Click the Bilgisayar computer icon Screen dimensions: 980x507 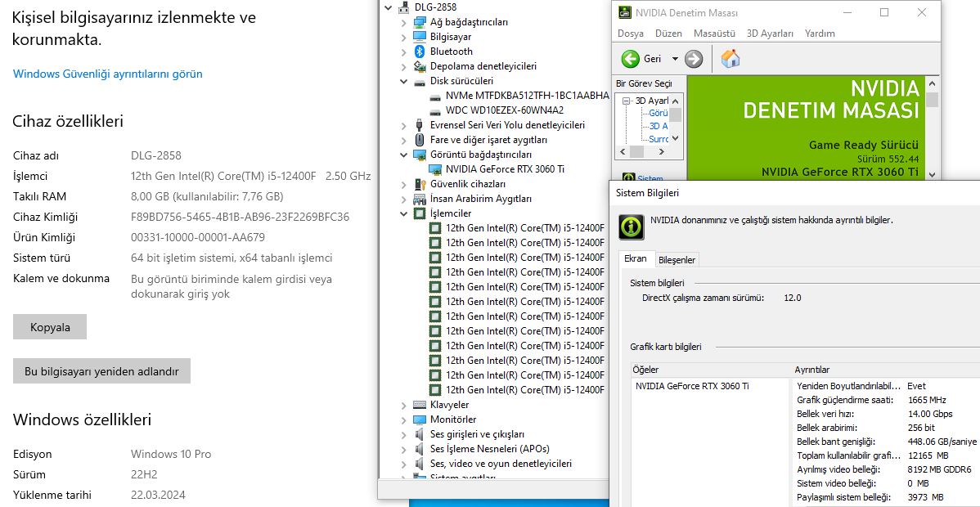420,36
